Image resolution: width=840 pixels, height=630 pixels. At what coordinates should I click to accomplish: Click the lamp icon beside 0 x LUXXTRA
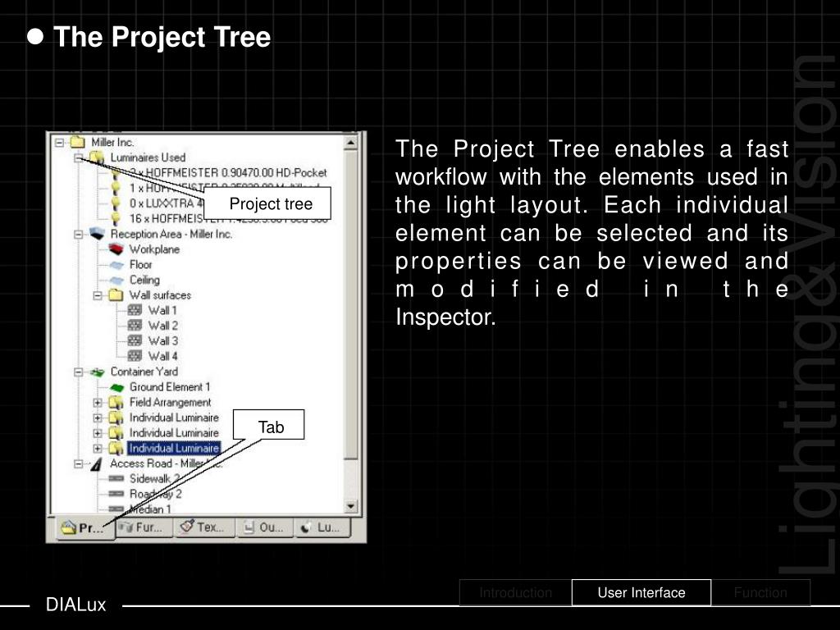coord(115,203)
